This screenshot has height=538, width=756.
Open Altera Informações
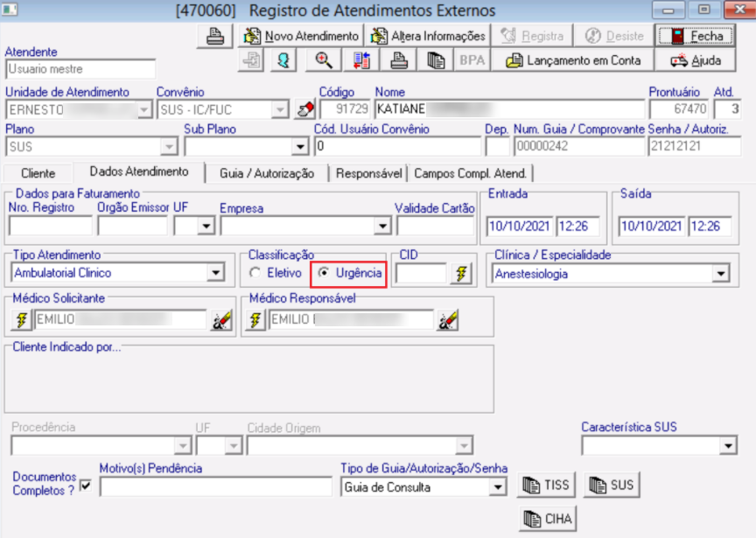[428, 36]
